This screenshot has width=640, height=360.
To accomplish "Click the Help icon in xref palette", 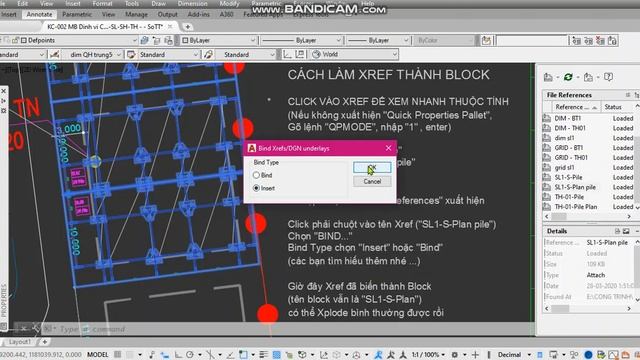I will point(608,77).
